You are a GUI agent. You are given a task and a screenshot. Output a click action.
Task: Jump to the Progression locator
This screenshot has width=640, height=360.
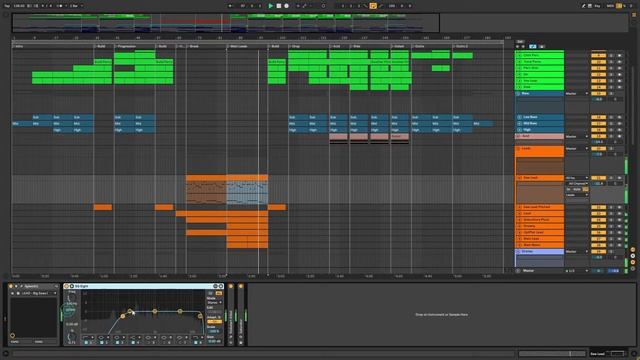[x=126, y=46]
